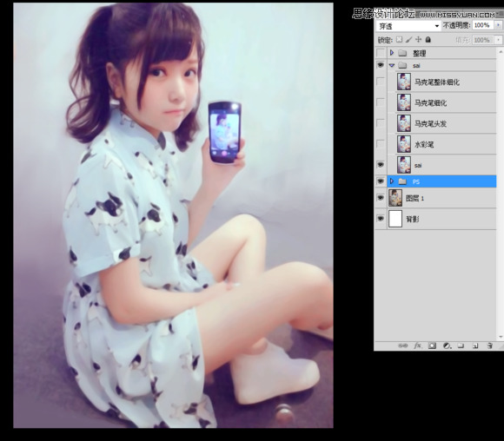Image resolution: width=504 pixels, height=441 pixels.
Task: Open the 填充 fill slider arrow
Action: (x=498, y=40)
